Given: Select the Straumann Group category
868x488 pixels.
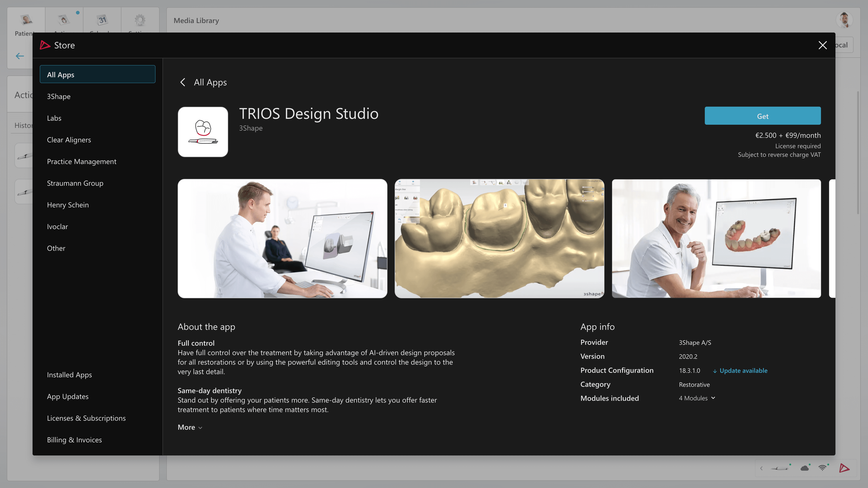Looking at the screenshot, I should click(75, 183).
